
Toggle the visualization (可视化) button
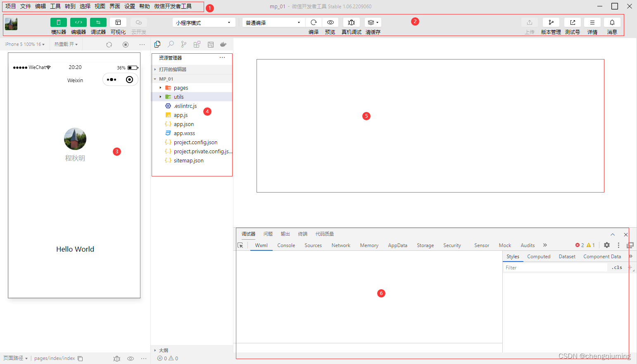118,22
